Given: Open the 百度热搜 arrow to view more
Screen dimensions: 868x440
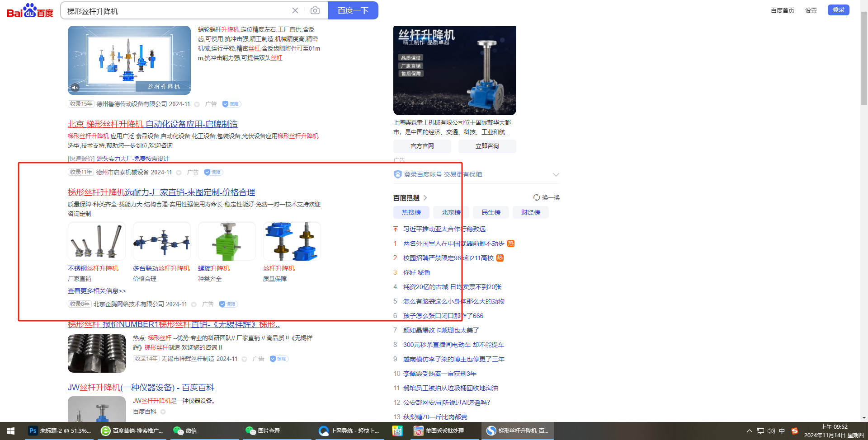Looking at the screenshot, I should point(425,198).
